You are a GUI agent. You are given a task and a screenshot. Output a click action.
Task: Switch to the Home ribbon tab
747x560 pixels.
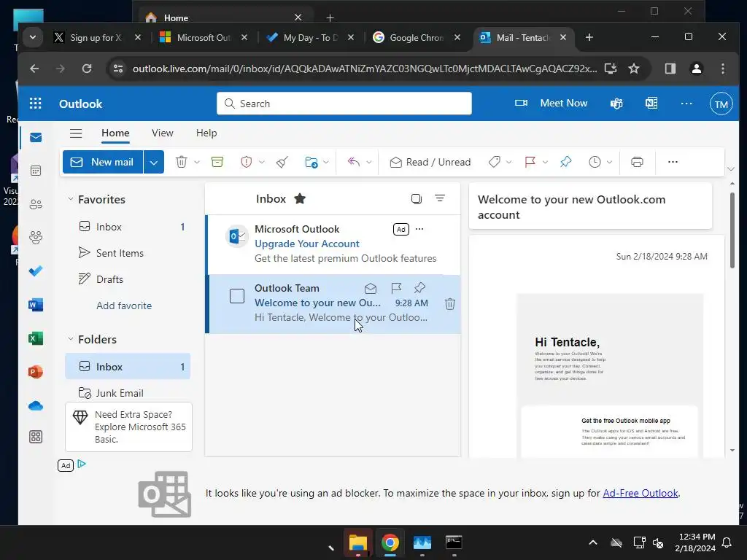(x=115, y=133)
